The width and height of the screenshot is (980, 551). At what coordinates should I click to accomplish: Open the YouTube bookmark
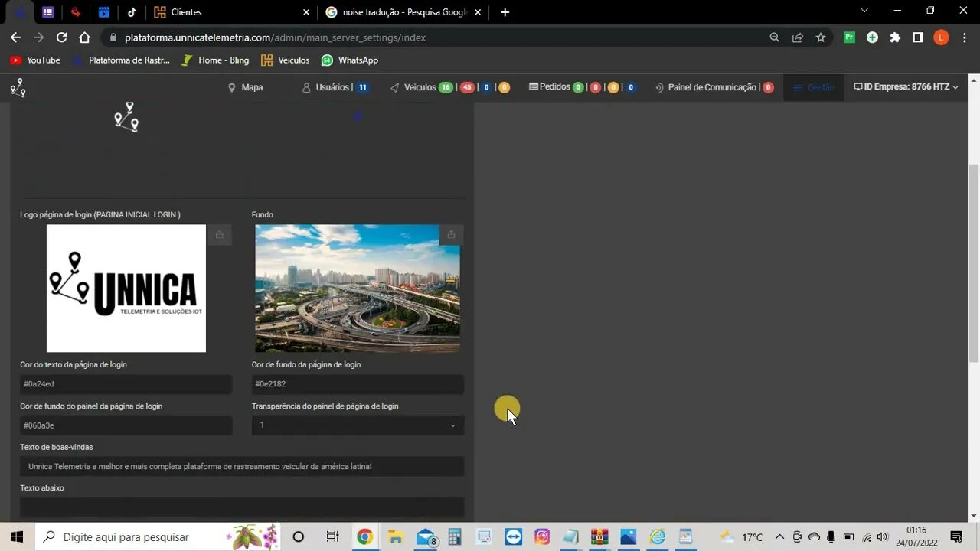(x=35, y=60)
